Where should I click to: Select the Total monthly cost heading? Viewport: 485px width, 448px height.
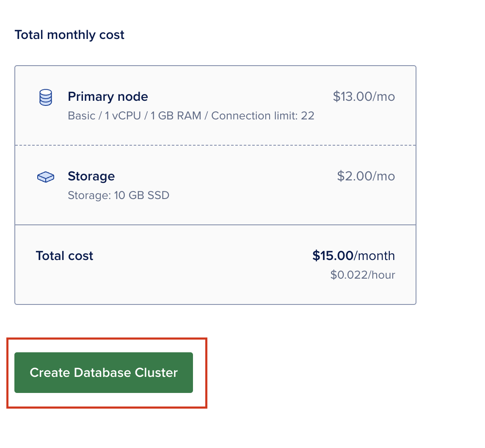coord(69,35)
